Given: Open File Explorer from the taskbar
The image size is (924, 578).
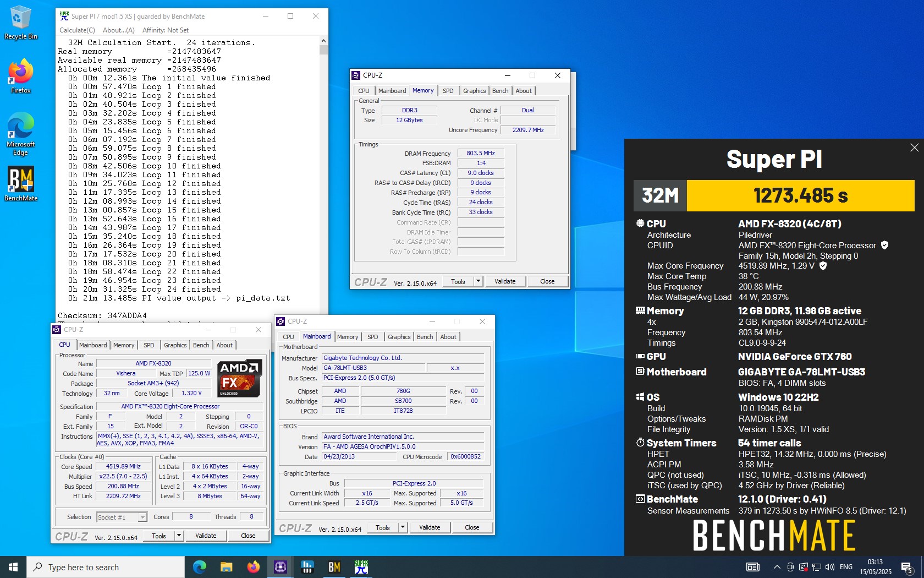Looking at the screenshot, I should click(x=226, y=567).
